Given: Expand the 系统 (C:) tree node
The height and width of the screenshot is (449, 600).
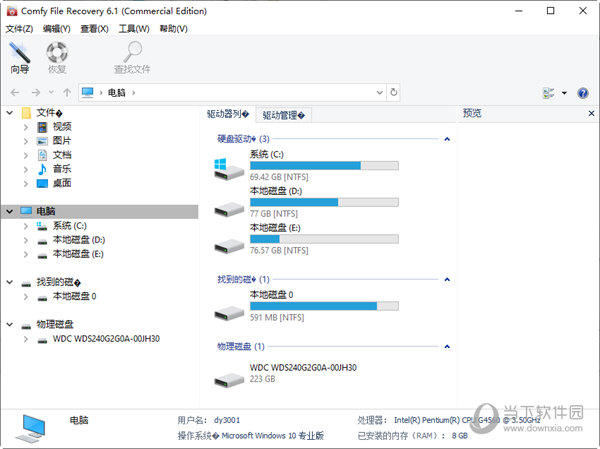Looking at the screenshot, I should coord(25,226).
